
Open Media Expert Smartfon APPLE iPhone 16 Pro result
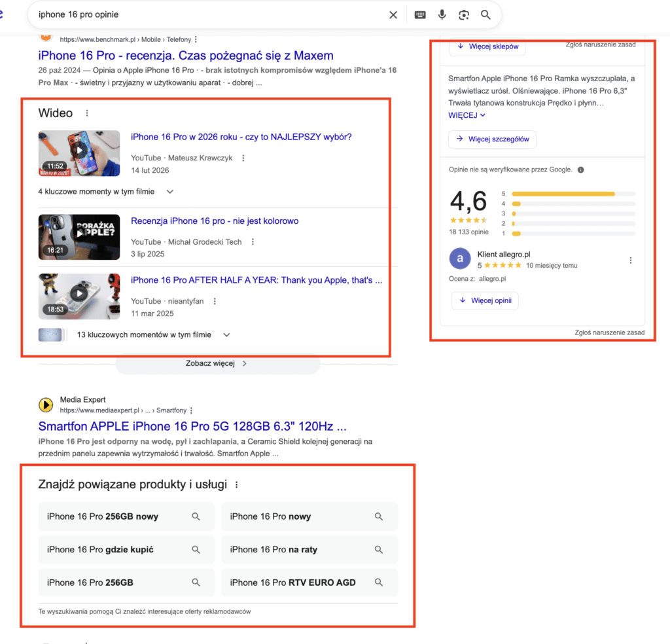tap(192, 427)
